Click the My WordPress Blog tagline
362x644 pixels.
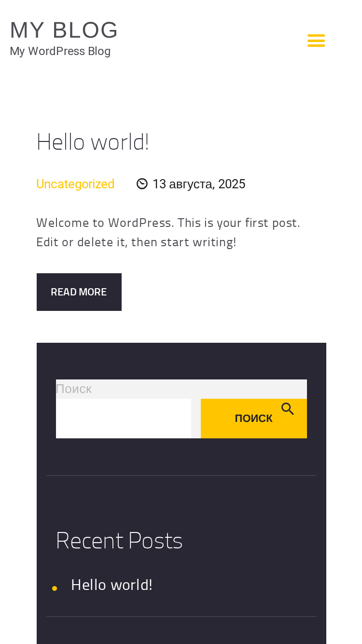pos(60,51)
